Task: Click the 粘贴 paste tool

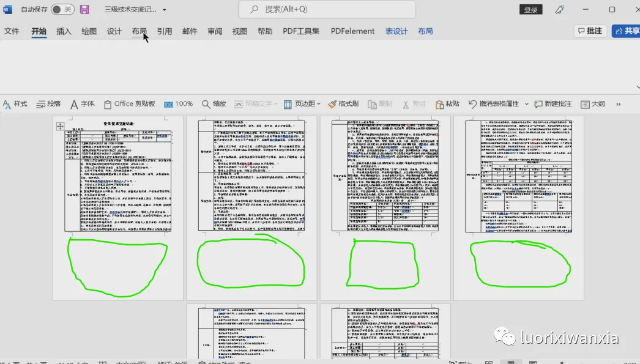Action: [447, 104]
